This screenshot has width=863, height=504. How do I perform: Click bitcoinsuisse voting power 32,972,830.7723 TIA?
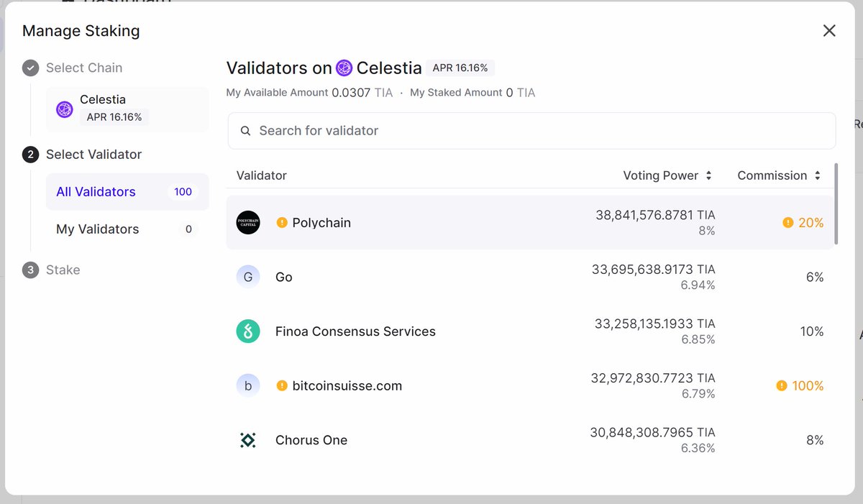653,378
